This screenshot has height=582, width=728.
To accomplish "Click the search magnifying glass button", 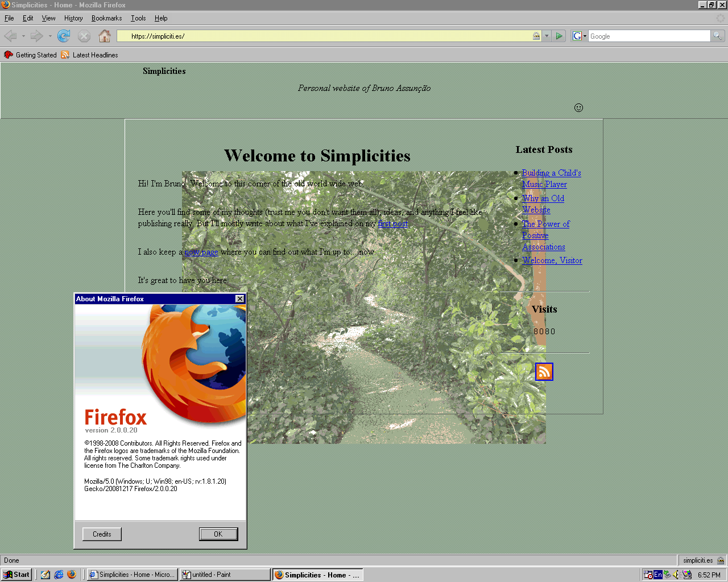I will pos(718,36).
